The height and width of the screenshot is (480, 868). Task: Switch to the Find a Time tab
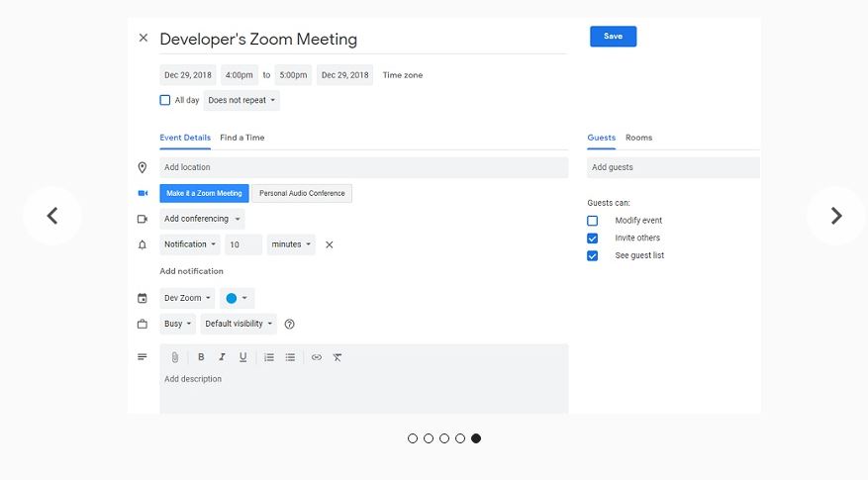click(241, 138)
